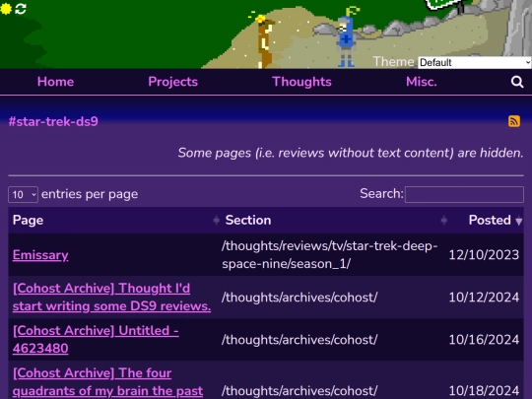Viewport: 532px width, 399px height.
Task: Open the search magnifier icon
Action: (x=517, y=82)
